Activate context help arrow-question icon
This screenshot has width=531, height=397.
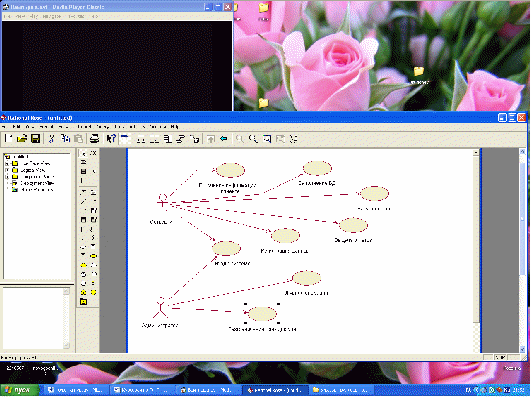(x=111, y=139)
